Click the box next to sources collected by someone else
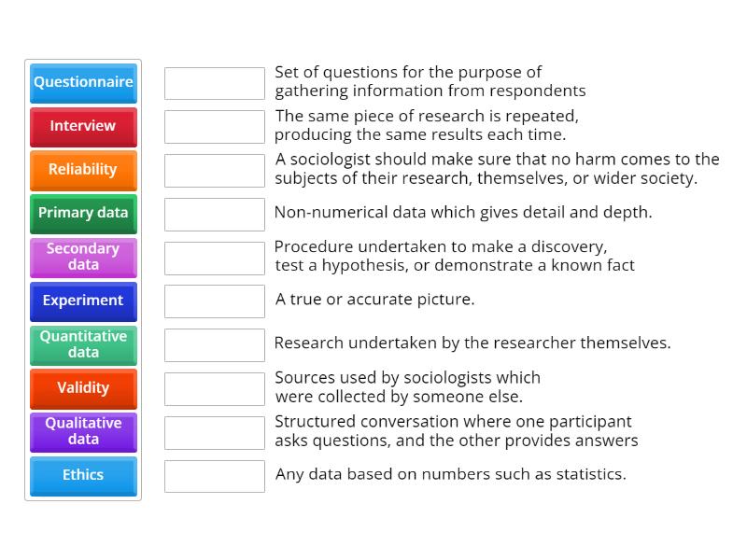 pyautogui.click(x=214, y=388)
